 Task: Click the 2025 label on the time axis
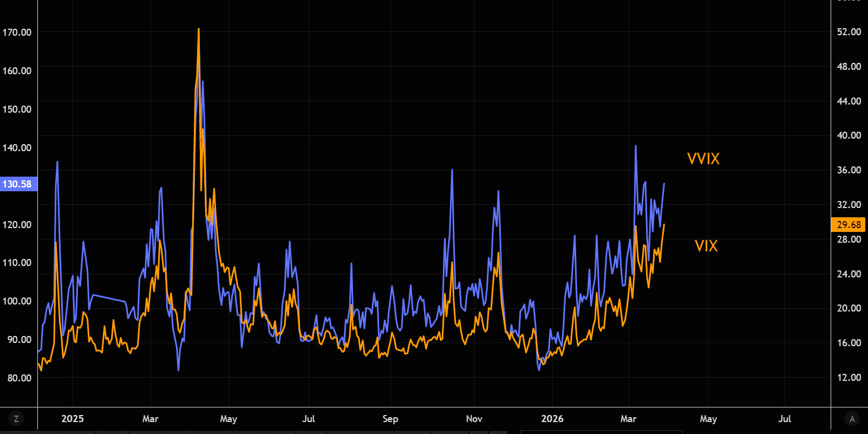click(x=73, y=419)
